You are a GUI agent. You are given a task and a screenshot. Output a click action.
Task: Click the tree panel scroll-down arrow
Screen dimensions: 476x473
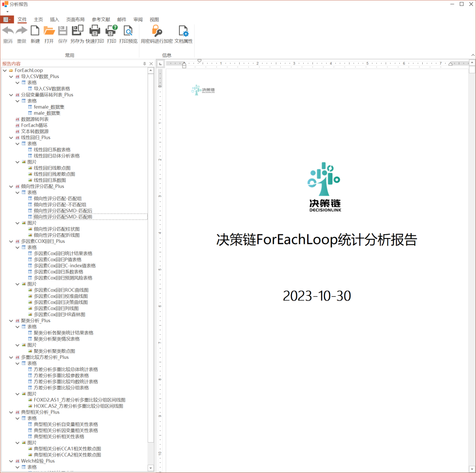point(151,468)
